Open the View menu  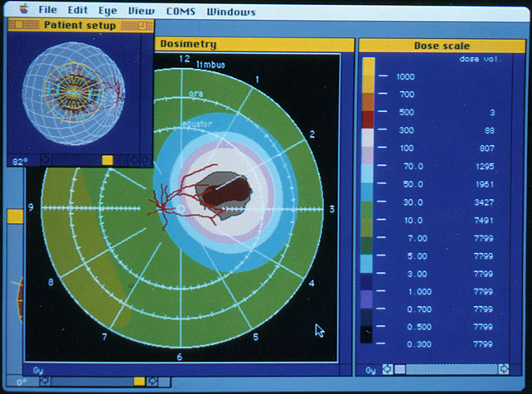141,12
